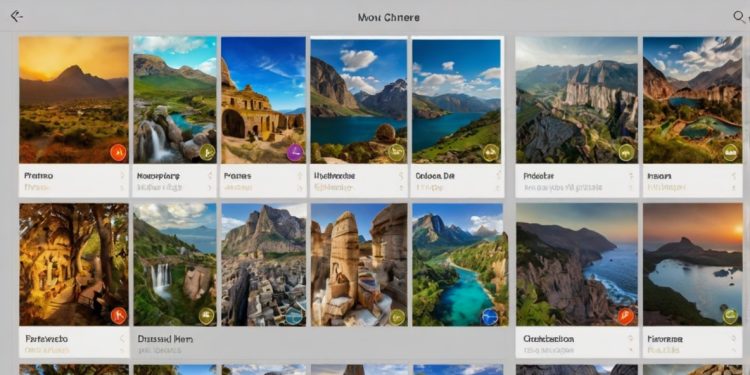
Task: Open the white cliffs canyon thumbnail
Action: tap(576, 99)
